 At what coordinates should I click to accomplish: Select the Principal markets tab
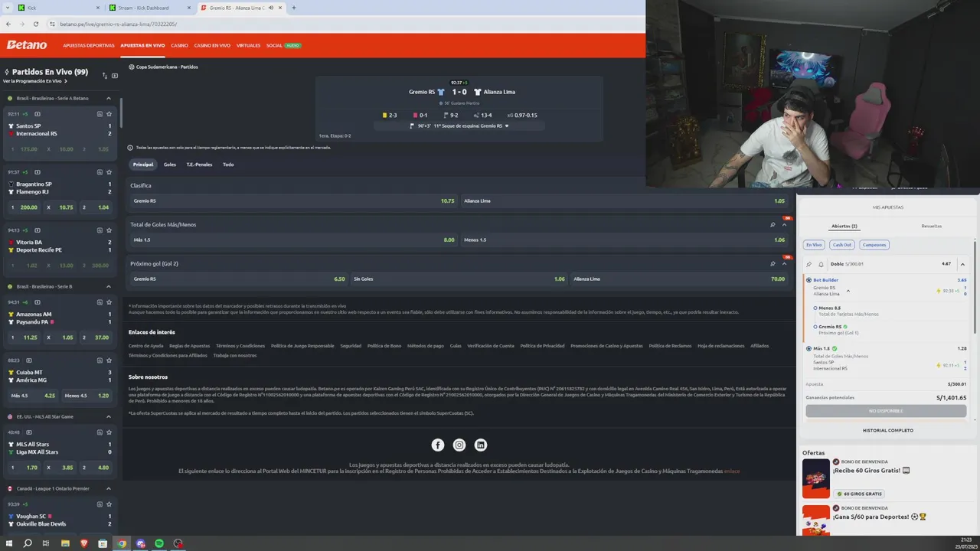pos(143,165)
